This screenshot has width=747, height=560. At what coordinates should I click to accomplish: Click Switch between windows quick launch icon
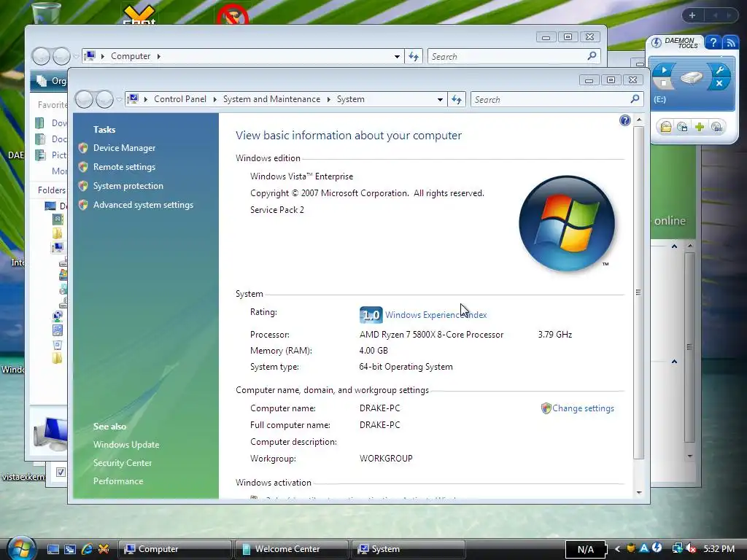69,550
